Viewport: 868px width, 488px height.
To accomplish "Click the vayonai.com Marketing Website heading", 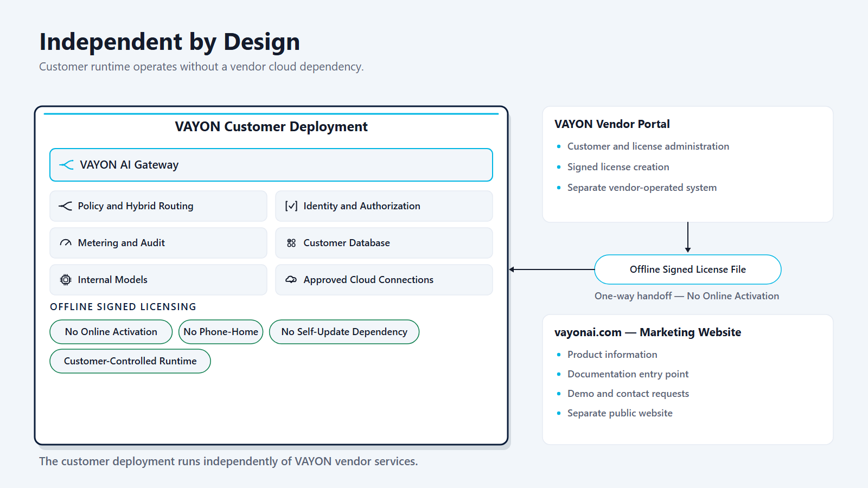I will (x=648, y=332).
